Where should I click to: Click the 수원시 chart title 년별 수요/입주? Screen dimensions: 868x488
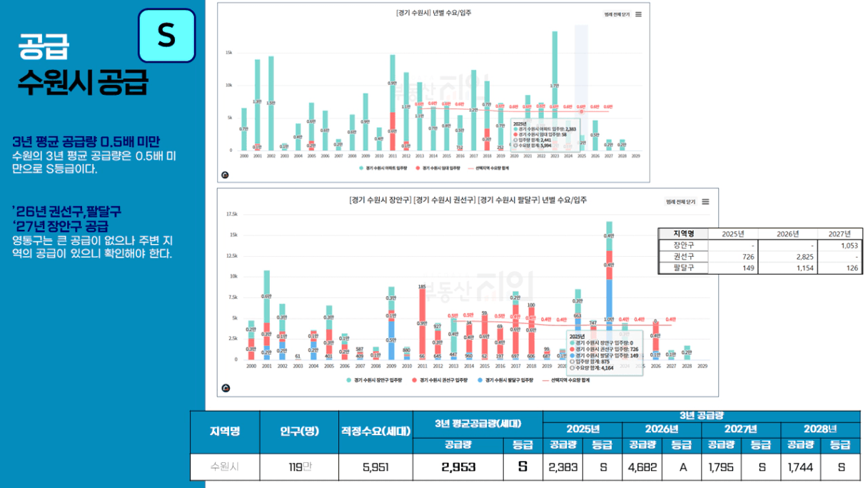(x=433, y=13)
